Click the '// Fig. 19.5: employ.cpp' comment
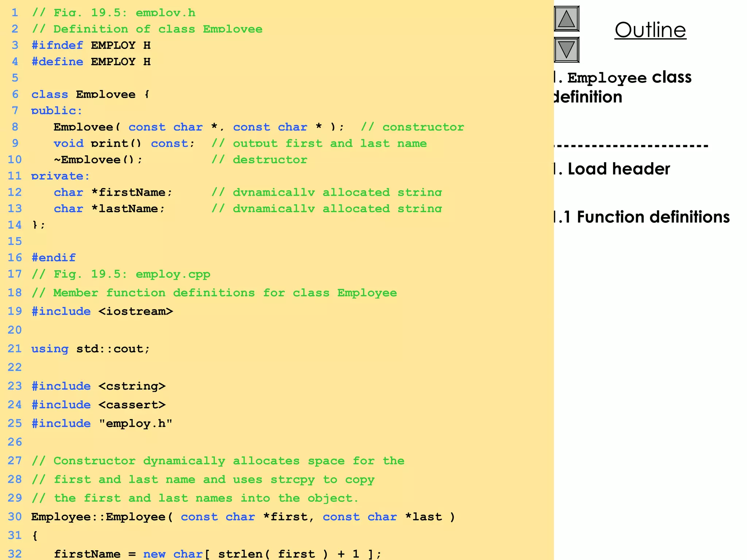 121,274
